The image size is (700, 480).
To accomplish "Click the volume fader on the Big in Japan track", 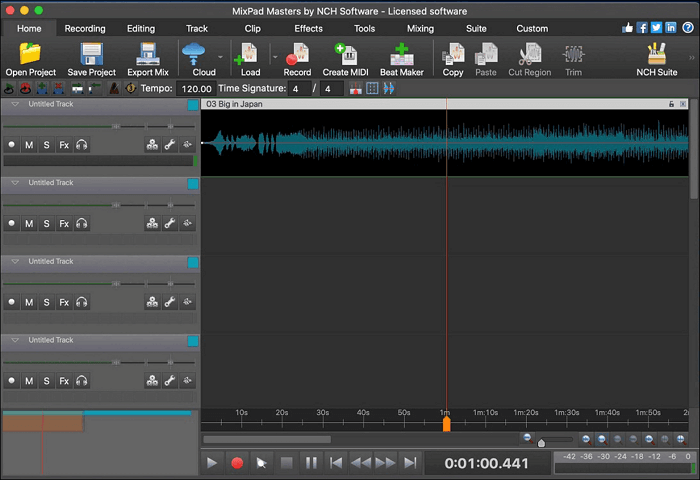I will 116,127.
